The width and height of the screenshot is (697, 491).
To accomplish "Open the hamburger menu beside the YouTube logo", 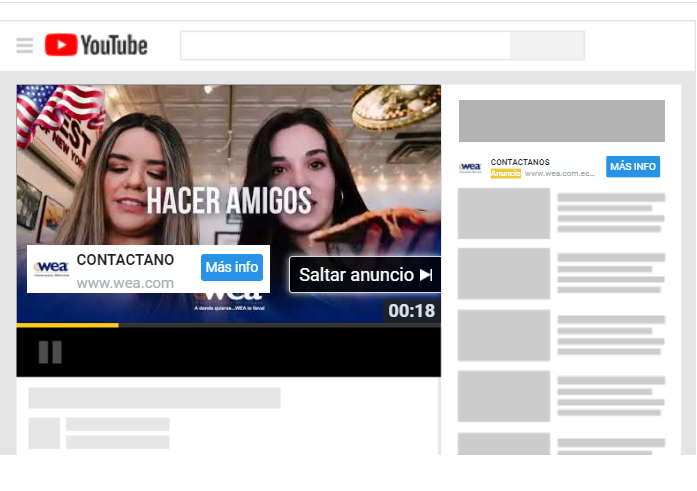I will (24, 45).
